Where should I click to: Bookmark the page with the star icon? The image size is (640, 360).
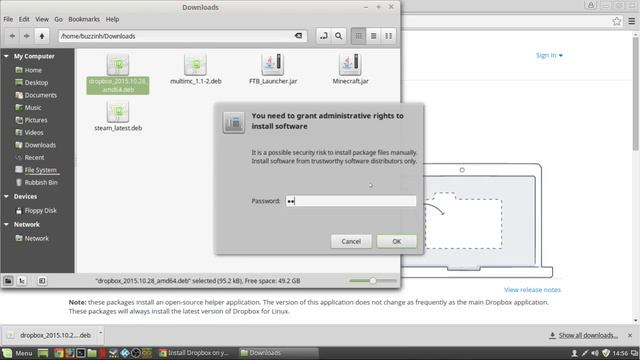[617, 21]
